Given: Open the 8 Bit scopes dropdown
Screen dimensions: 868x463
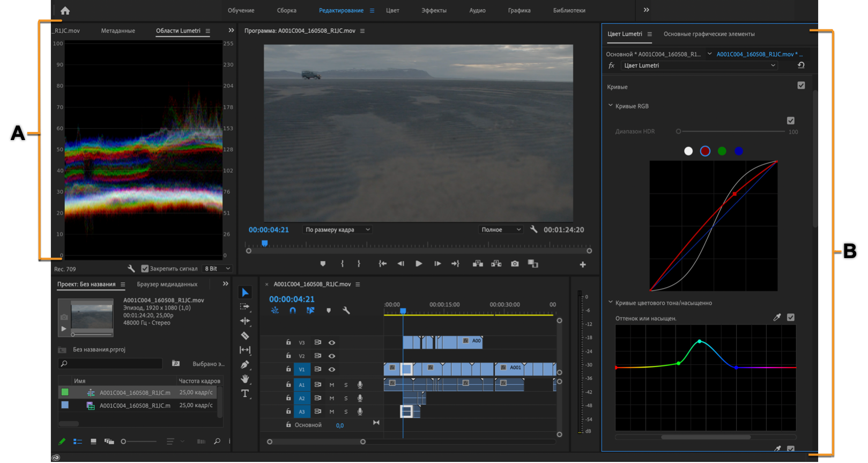Looking at the screenshot, I should coord(218,269).
